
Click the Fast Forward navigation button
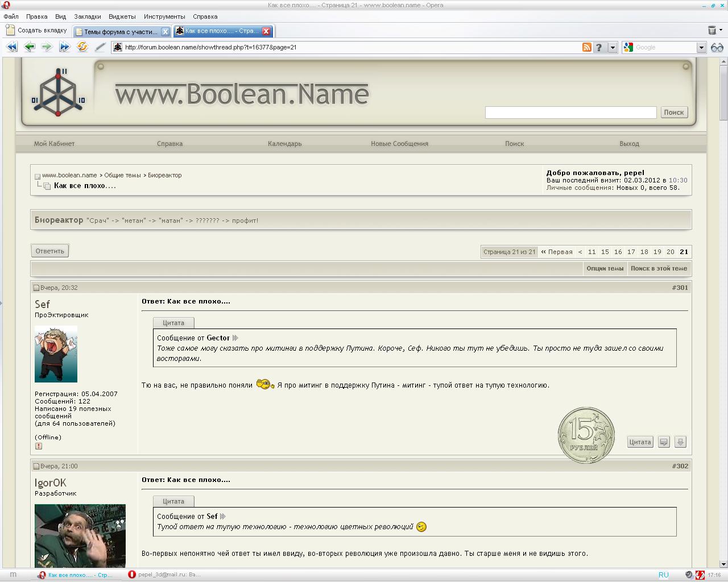tap(64, 47)
